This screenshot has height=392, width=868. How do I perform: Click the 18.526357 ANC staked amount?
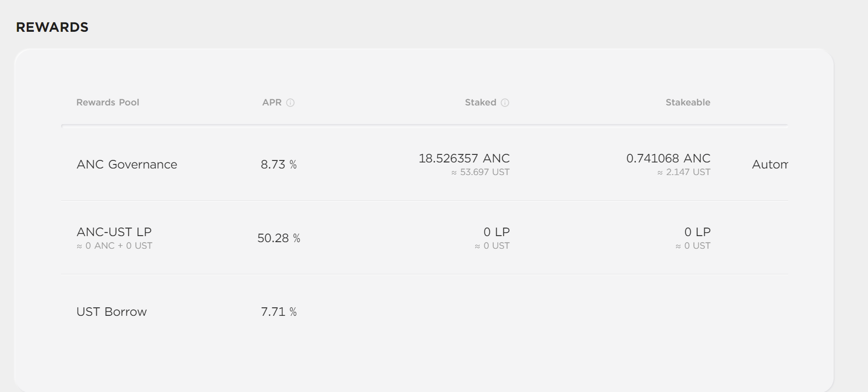(x=464, y=158)
